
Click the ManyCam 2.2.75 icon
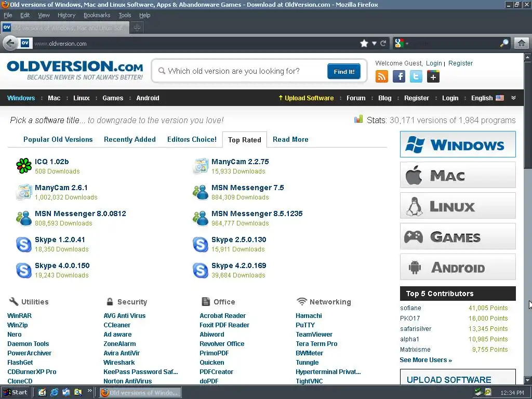(x=201, y=166)
